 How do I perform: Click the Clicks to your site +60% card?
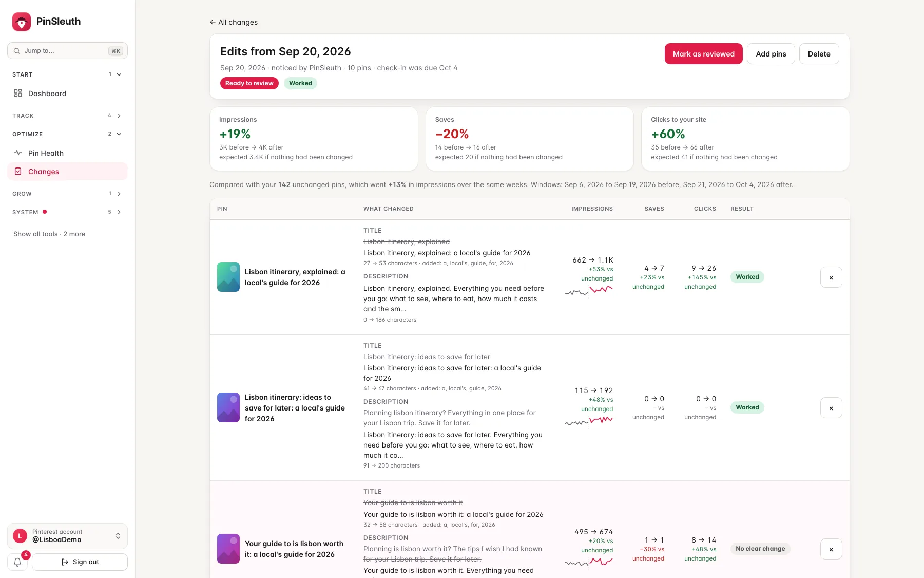point(745,139)
